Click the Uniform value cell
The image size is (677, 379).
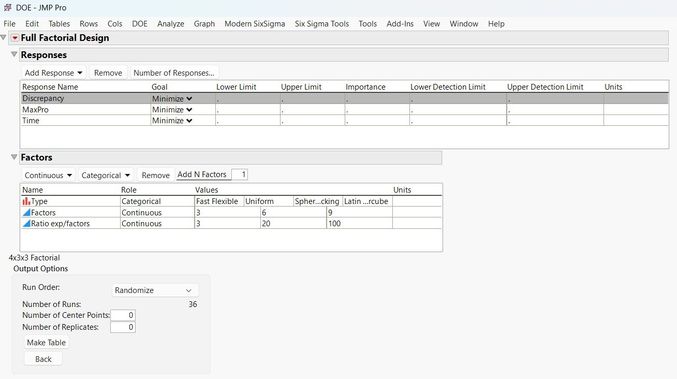tap(268, 201)
